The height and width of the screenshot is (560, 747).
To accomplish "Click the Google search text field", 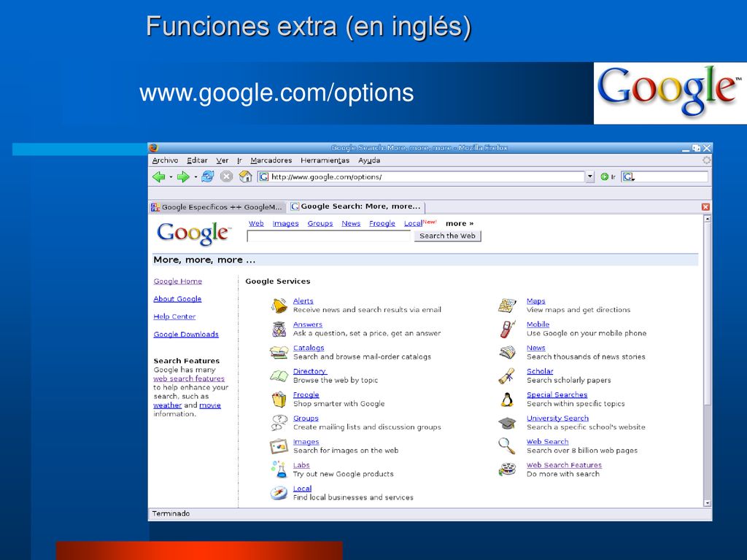I will tap(328, 236).
